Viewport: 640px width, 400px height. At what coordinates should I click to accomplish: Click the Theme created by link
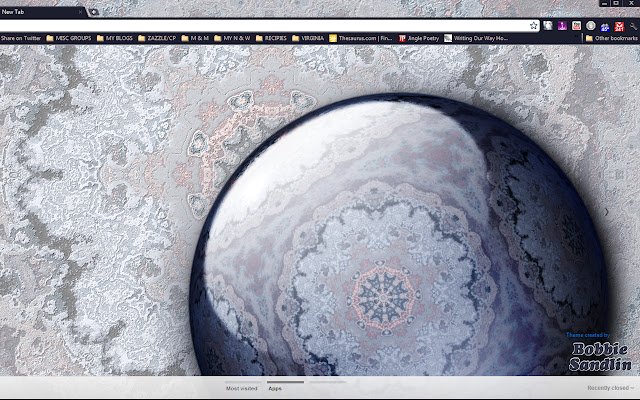pos(588,335)
